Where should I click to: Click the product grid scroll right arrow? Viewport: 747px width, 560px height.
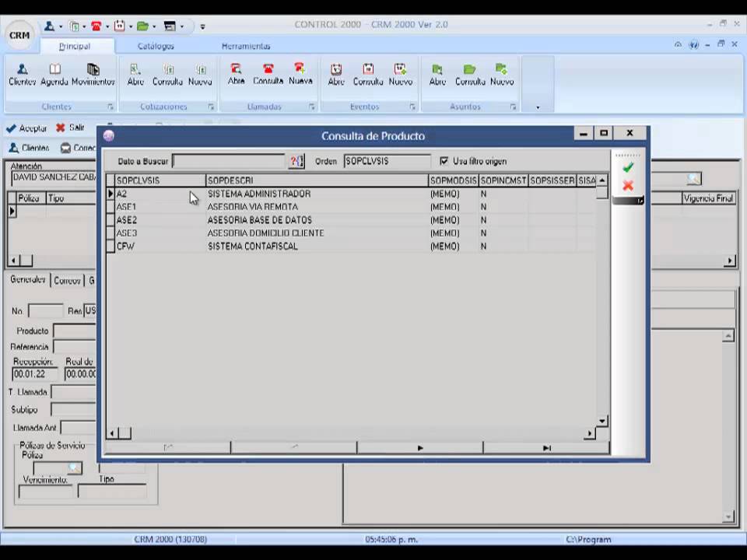(x=590, y=433)
